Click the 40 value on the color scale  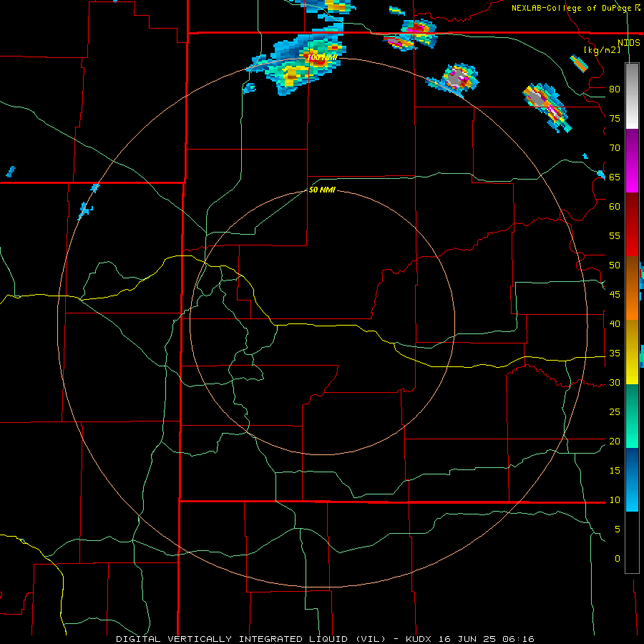pos(615,323)
